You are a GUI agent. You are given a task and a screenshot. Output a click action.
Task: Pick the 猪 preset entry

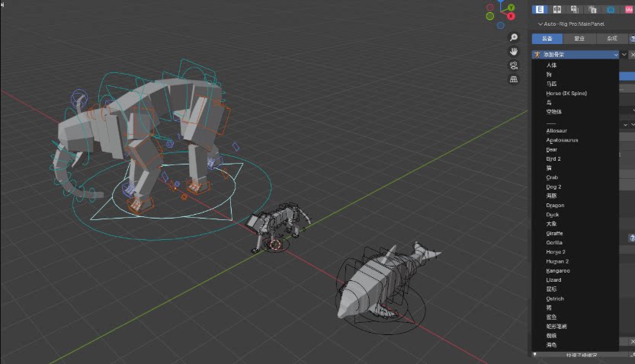549,308
